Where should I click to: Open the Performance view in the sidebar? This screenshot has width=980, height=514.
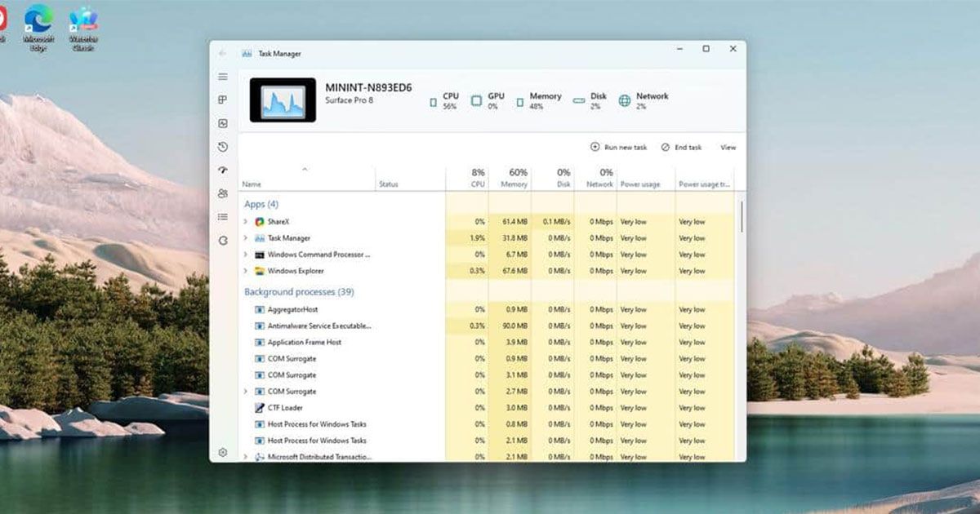point(222,124)
